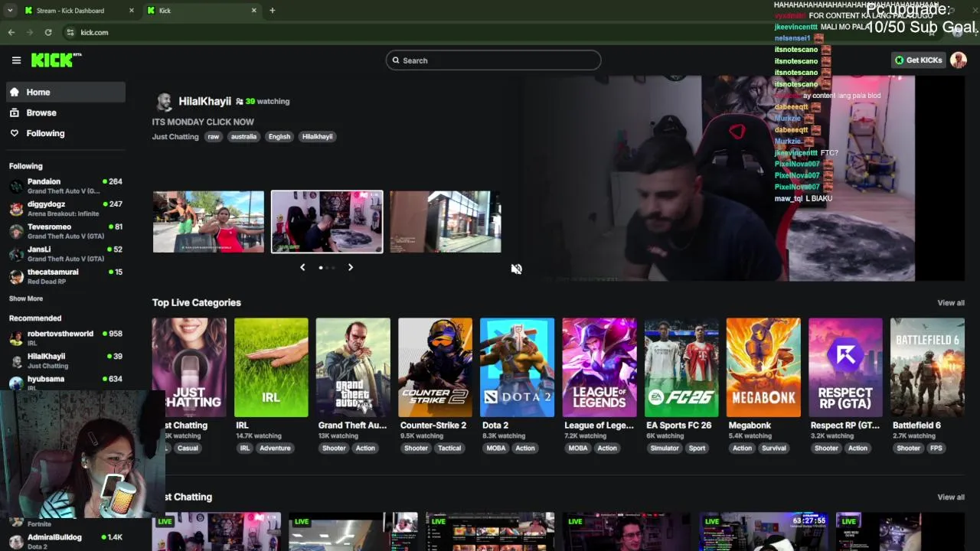Viewport: 980px width, 551px height.
Task: Click HilalKhayii featured streamer avatar
Action: [164, 102]
